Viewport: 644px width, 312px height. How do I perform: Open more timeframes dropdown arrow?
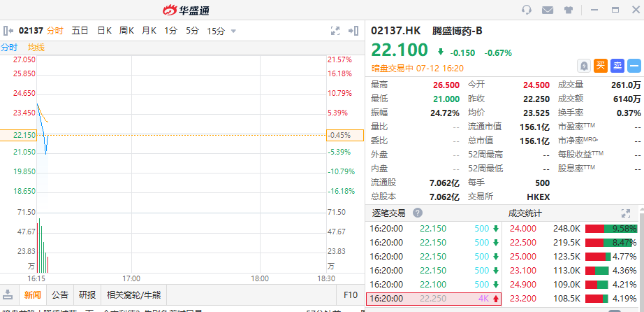pyautogui.click(x=234, y=31)
